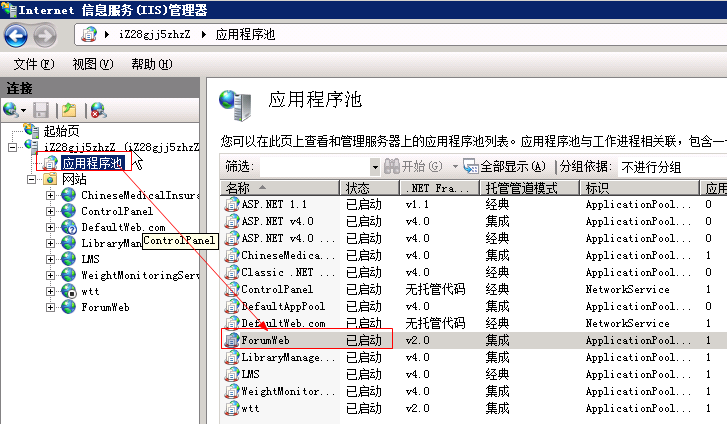Click the stopped wtt site globe icon
The height and width of the screenshot is (424, 727).
[x=69, y=291]
